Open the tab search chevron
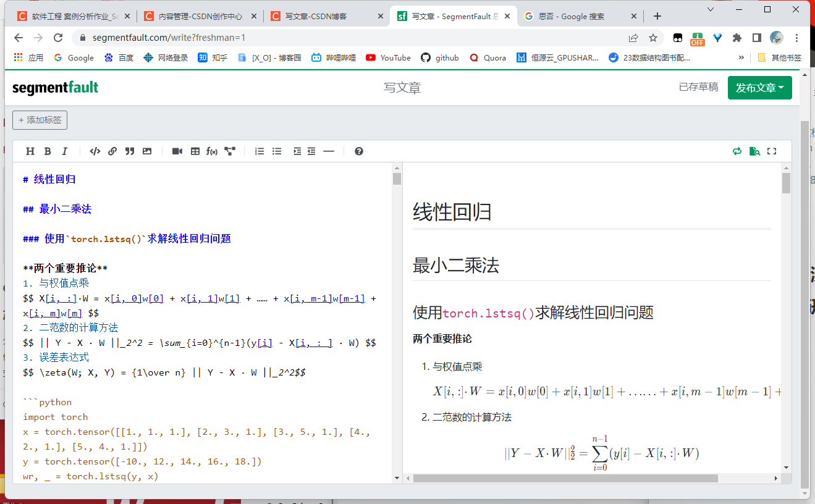The height and width of the screenshot is (504, 815). point(711,9)
